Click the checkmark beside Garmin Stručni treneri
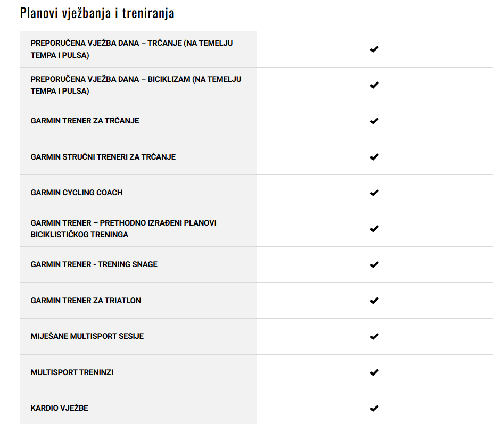This screenshot has width=504, height=424. pos(374,157)
